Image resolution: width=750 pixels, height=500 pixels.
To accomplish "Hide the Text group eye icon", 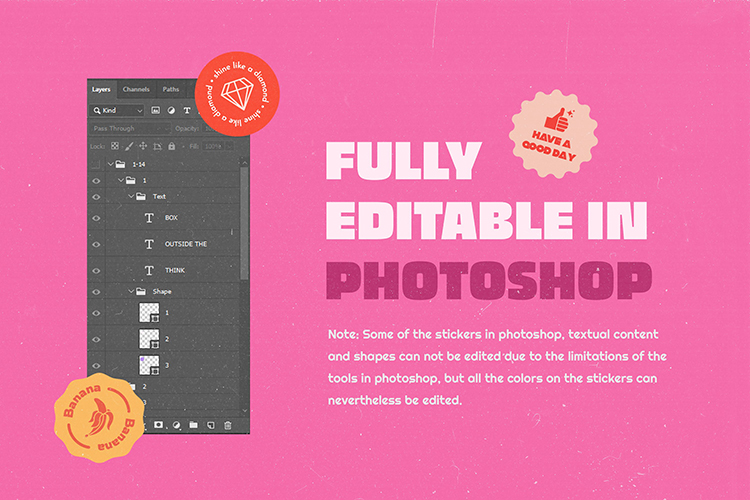I will [x=96, y=197].
